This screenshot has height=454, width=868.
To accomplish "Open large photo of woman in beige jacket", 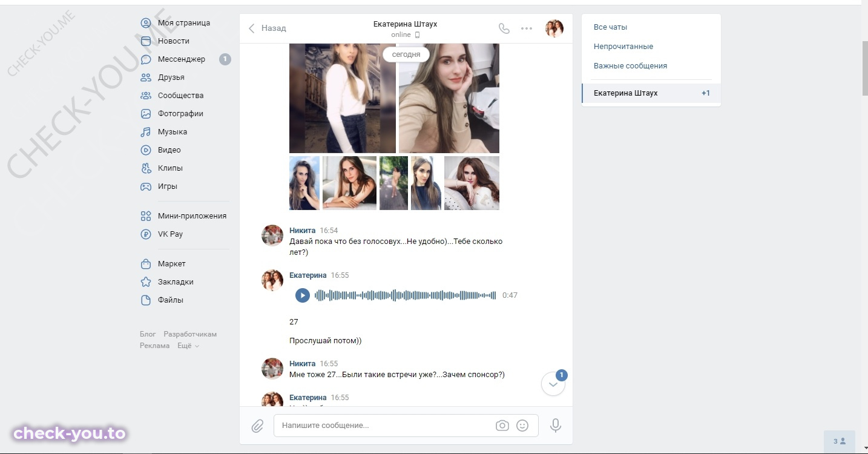I will [x=449, y=98].
